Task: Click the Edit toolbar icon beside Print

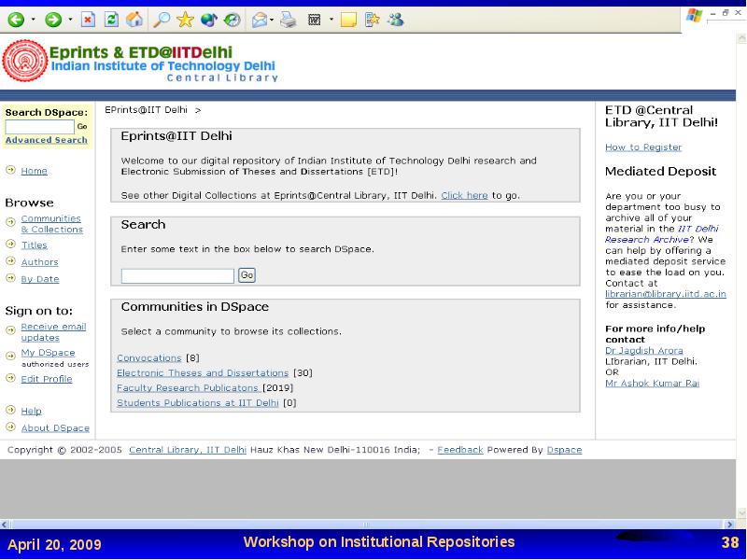Action: 315,20
